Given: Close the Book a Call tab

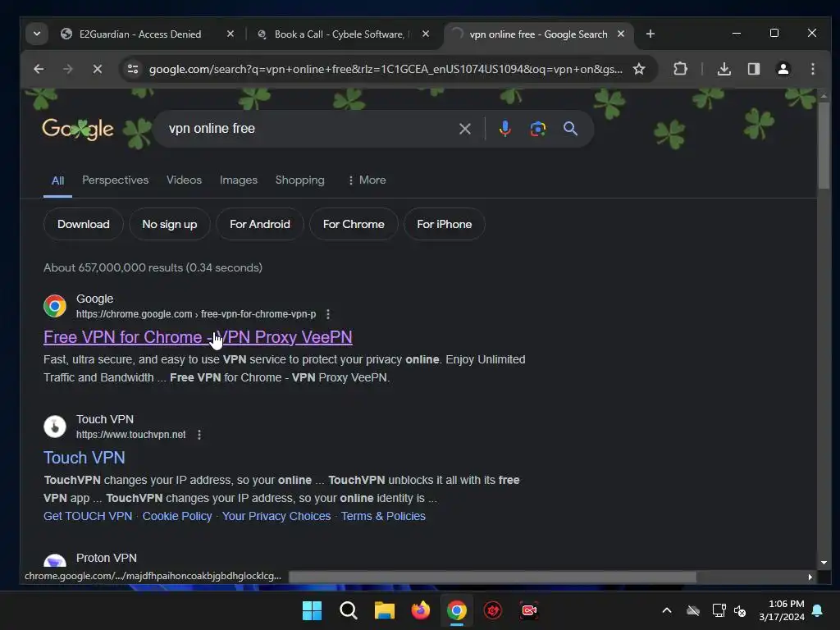Looking at the screenshot, I should [x=426, y=34].
